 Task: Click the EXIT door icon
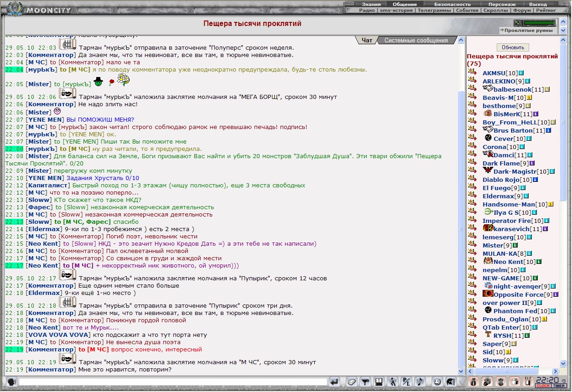point(528,382)
